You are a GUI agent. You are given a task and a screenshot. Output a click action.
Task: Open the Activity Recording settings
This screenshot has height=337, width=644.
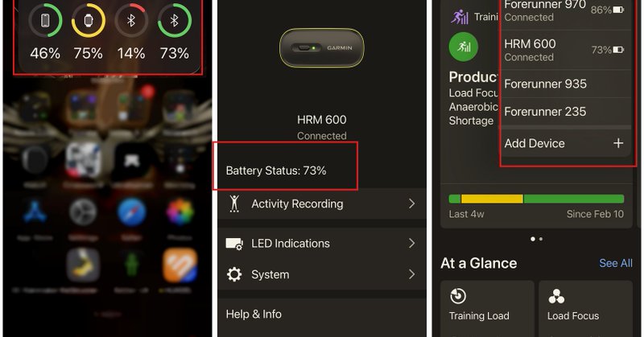pyautogui.click(x=322, y=203)
